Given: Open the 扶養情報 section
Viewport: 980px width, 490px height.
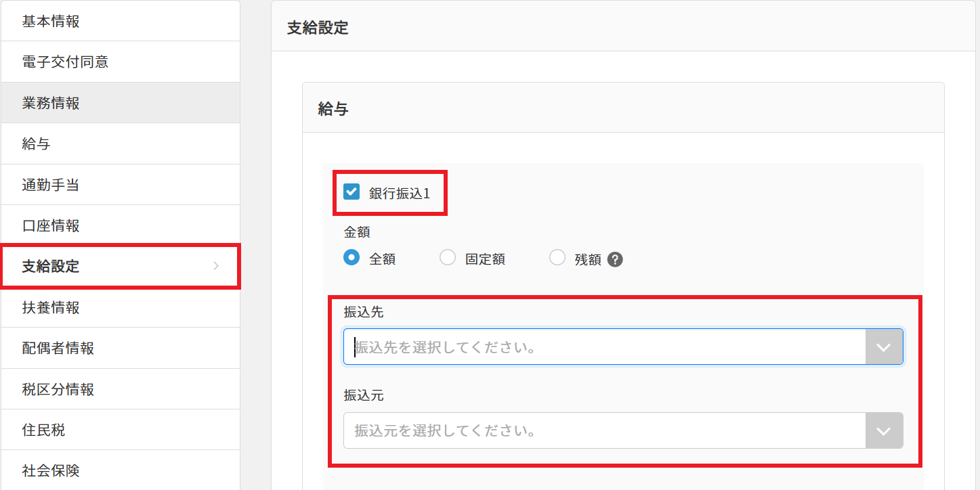Looking at the screenshot, I should tap(119, 307).
